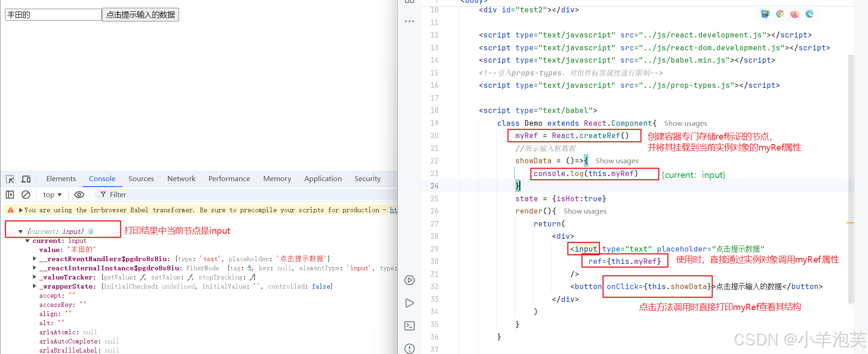Expand the _wrapperState property
The width and height of the screenshot is (868, 354).
[x=35, y=286]
